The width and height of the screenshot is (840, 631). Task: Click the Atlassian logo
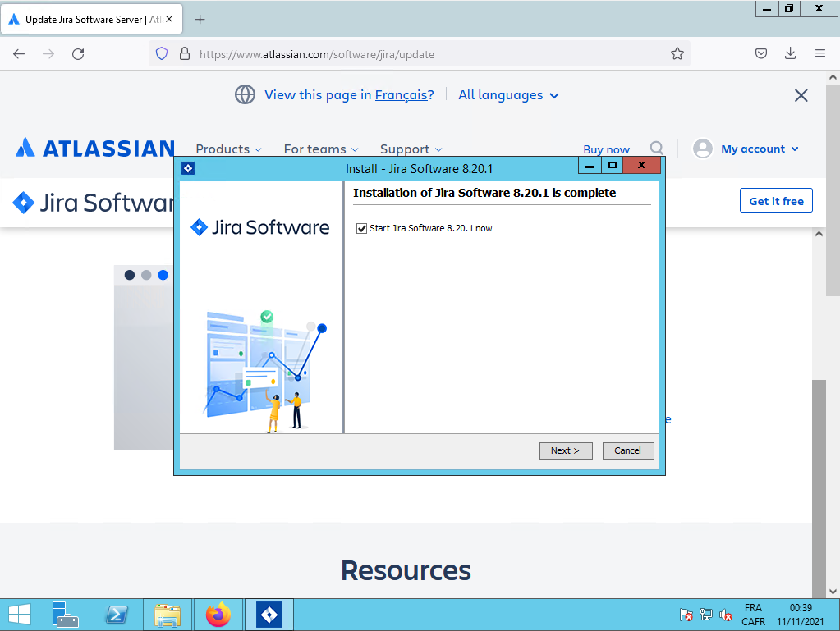coord(94,149)
